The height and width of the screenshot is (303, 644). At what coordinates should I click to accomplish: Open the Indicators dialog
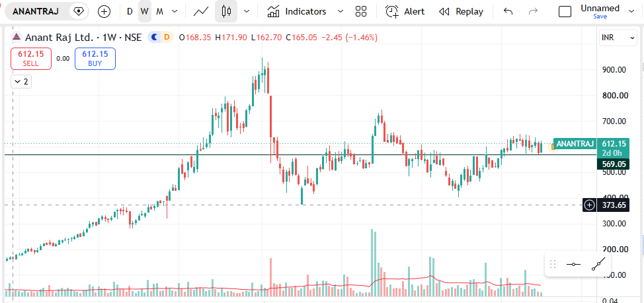point(296,11)
